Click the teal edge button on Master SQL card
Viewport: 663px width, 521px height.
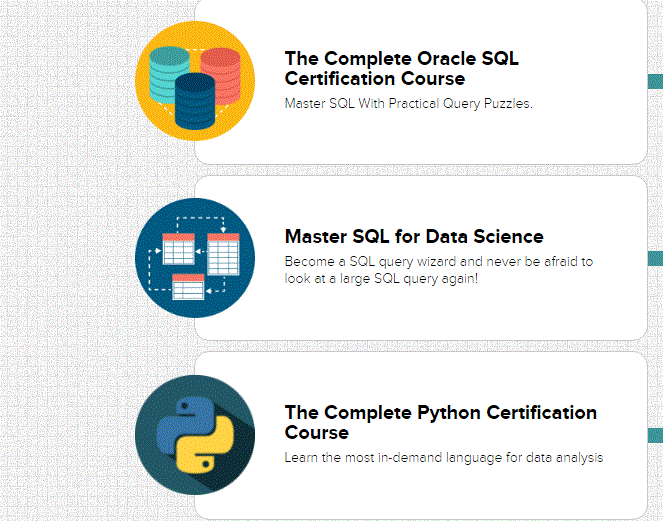pyautogui.click(x=655, y=258)
